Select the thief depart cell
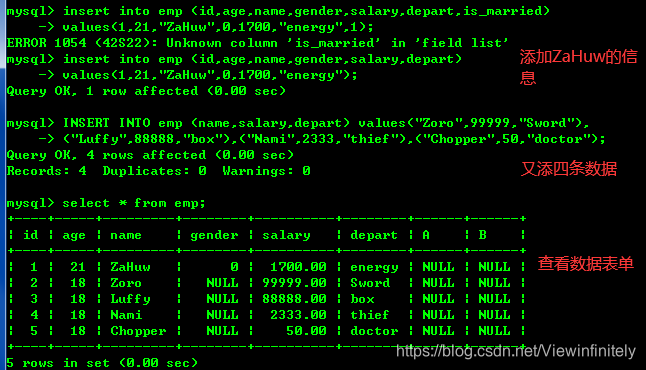The width and height of the screenshot is (646, 370). coord(370,315)
